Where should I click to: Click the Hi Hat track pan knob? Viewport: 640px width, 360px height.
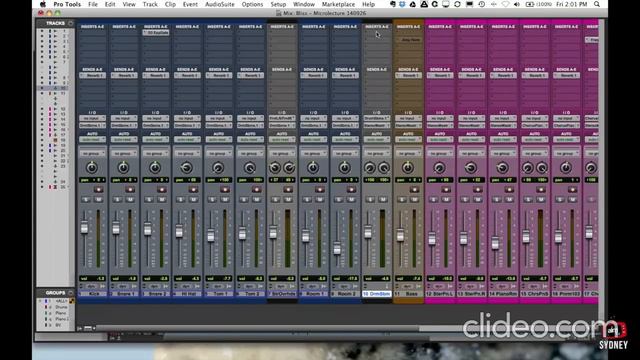pos(187,167)
